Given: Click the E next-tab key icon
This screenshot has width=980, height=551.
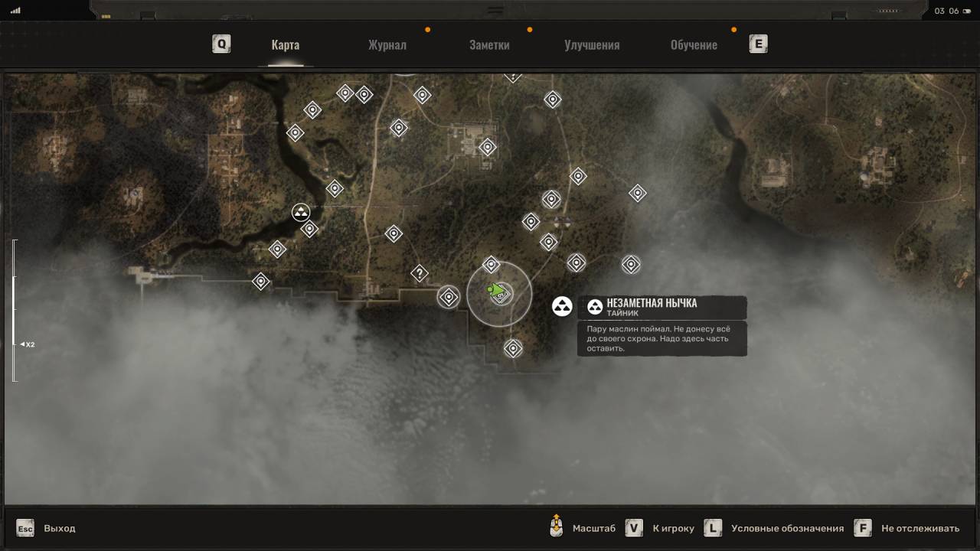Looking at the screenshot, I should 758,44.
